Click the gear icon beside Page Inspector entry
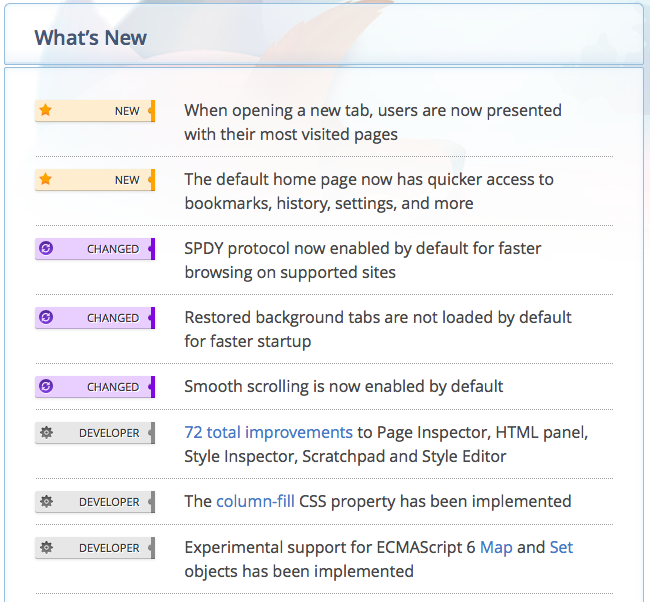The height and width of the screenshot is (602, 650). point(45,433)
